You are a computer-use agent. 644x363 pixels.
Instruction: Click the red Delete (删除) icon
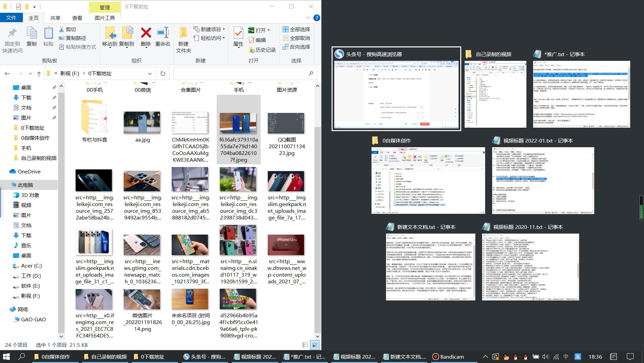(x=146, y=33)
